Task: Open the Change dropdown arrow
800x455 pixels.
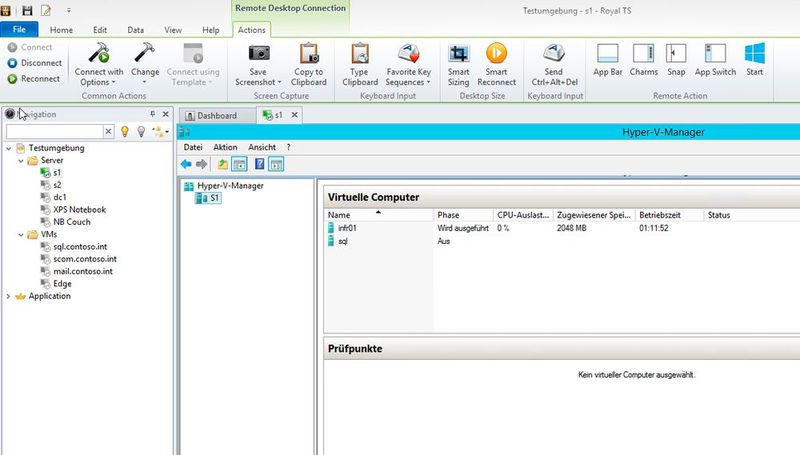Action: tap(144, 83)
